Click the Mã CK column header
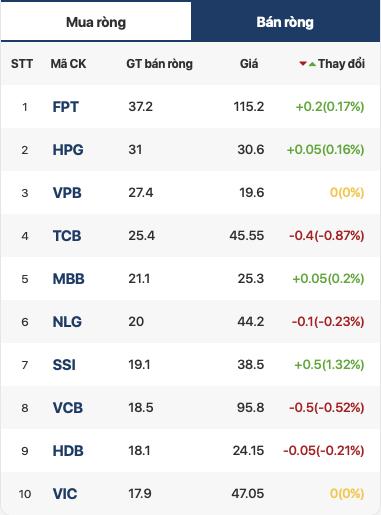Viewport: 381px width, 515px height. coord(68,64)
